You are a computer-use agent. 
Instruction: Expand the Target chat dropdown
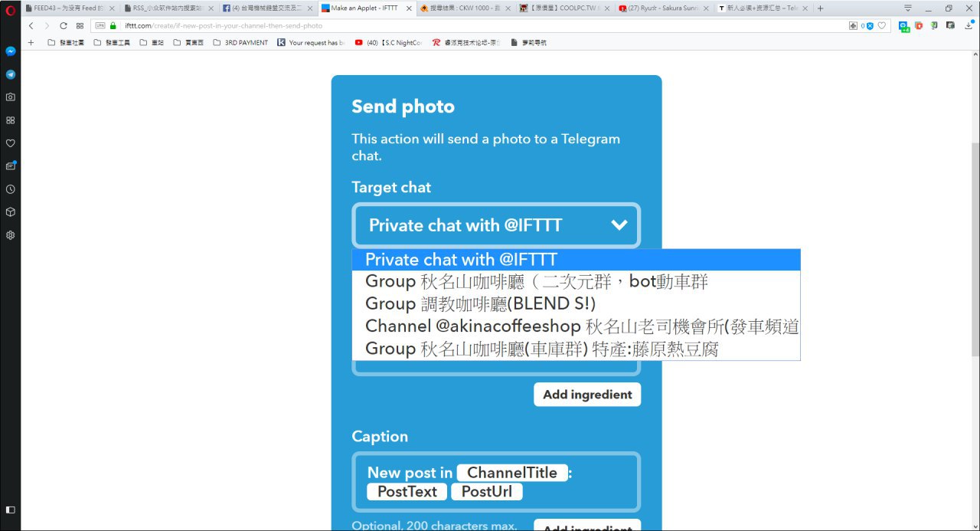tap(495, 225)
